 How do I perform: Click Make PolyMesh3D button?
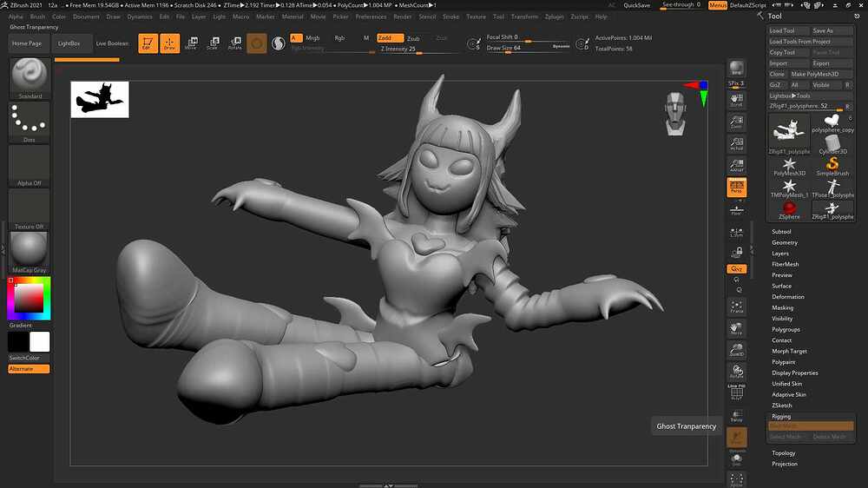[x=820, y=74]
